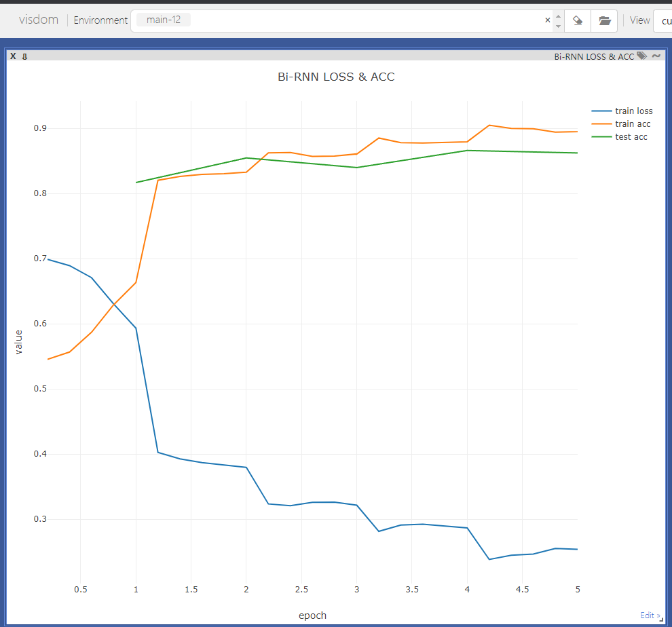Click the visdom logo text
The width and height of the screenshot is (672, 627).
[39, 20]
